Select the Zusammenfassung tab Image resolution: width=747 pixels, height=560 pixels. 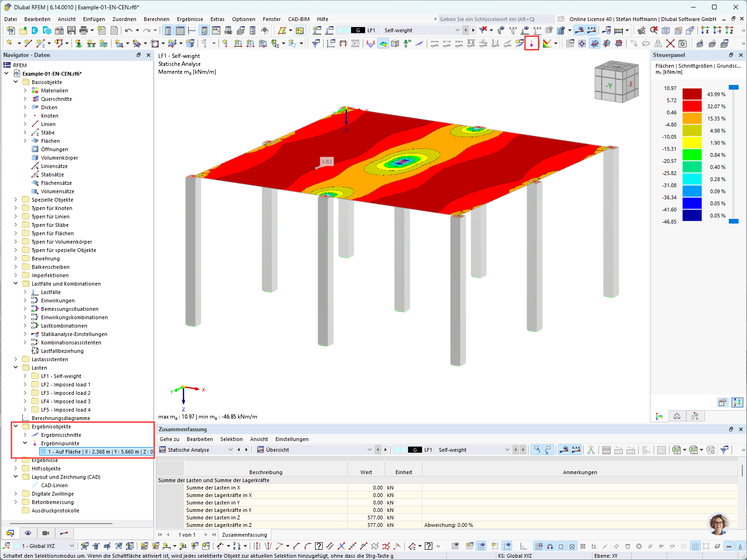(x=245, y=535)
